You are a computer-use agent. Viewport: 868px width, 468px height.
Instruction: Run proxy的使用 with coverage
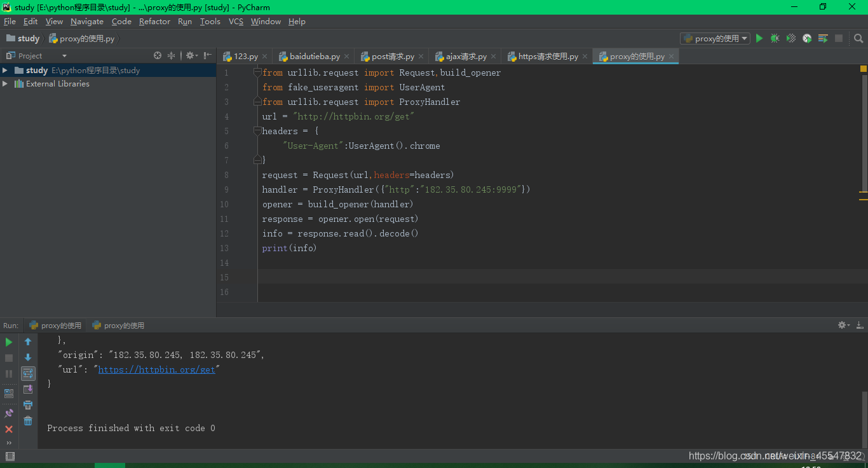[x=791, y=39]
